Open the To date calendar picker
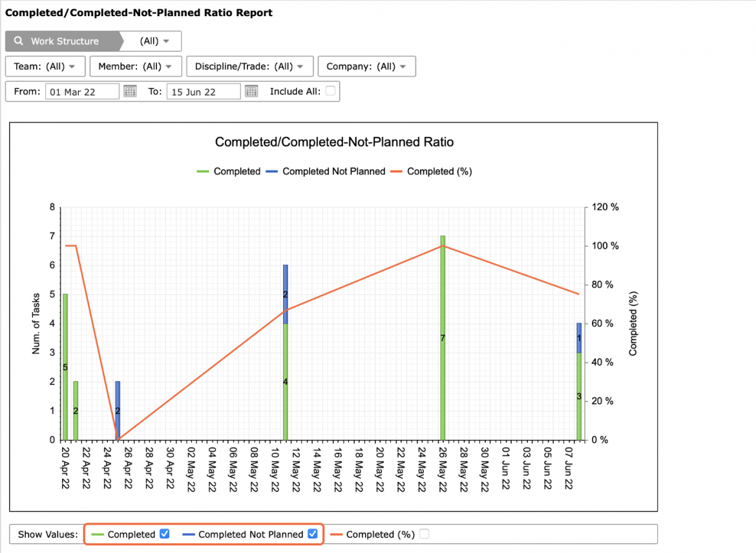This screenshot has height=553, width=756. click(252, 91)
